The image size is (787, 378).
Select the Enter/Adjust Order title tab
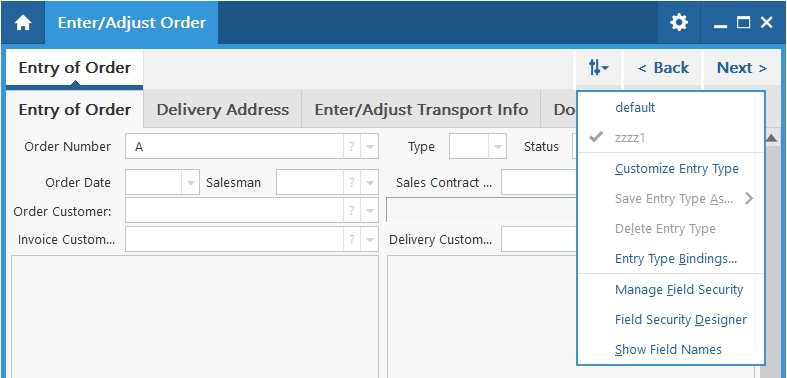132,23
